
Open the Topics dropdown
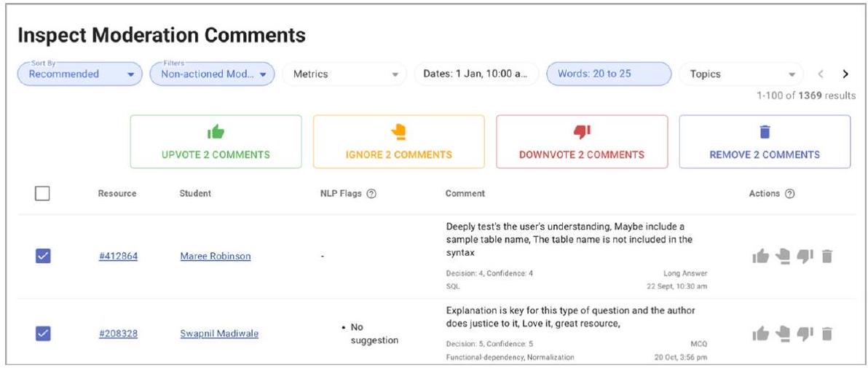click(x=741, y=74)
